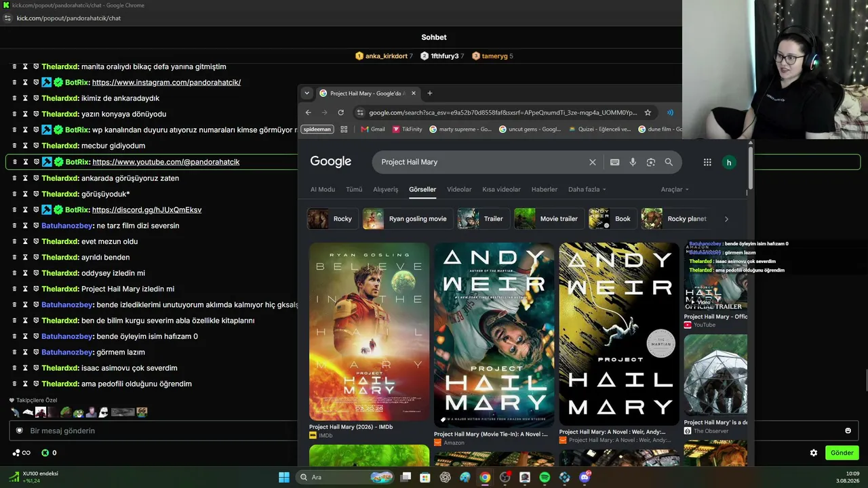This screenshot has height=488, width=868.
Task: Open a new Chrome tab
Action: [429, 93]
